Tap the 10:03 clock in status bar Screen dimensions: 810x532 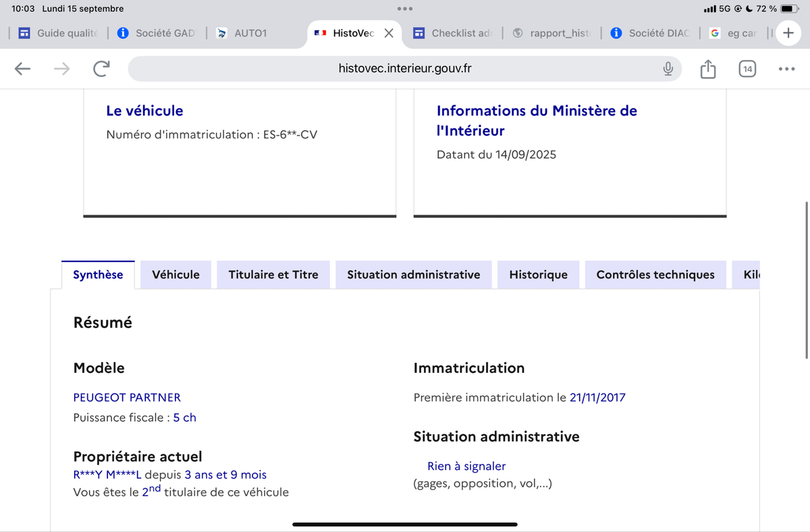[22, 9]
